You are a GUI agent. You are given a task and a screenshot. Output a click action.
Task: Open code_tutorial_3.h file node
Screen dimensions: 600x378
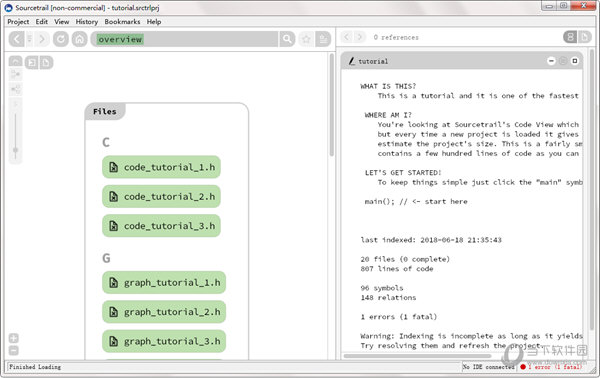[161, 226]
